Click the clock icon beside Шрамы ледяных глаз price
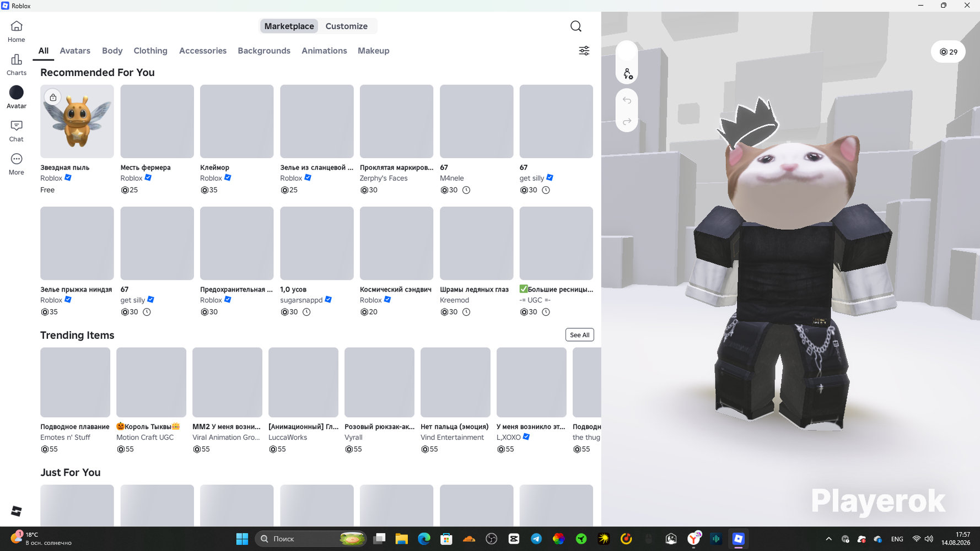Screen dimensions: 980x551 (466, 312)
